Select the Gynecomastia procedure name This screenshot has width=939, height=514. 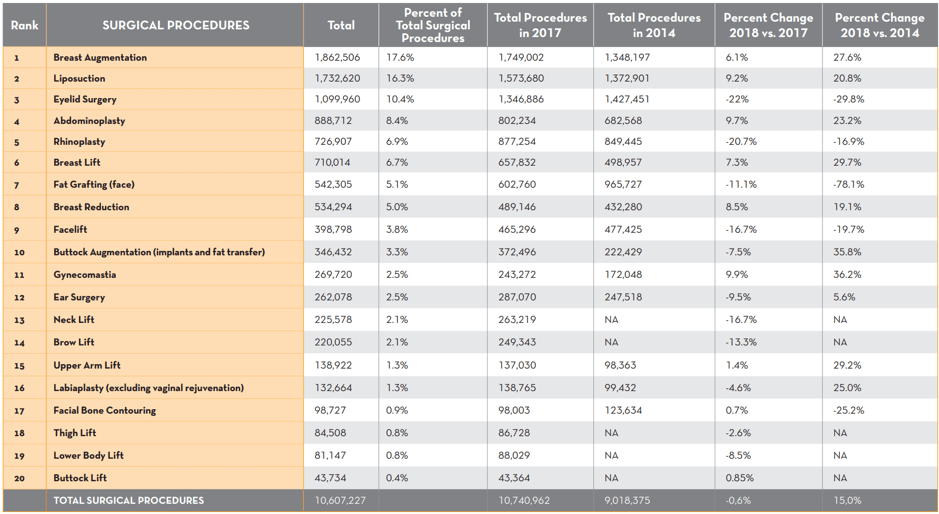coord(84,274)
